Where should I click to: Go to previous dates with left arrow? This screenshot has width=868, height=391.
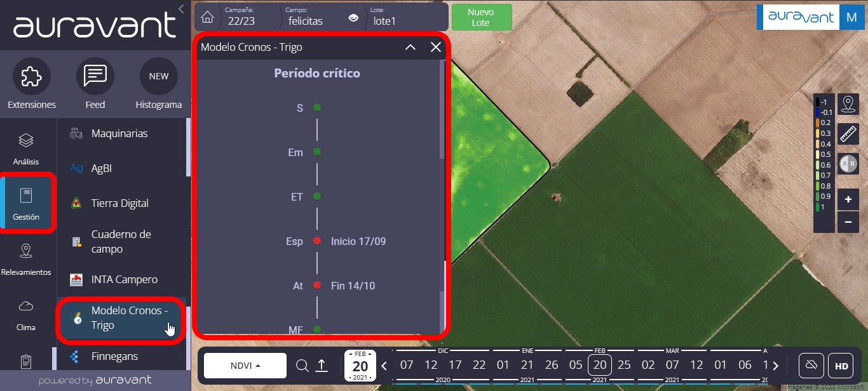[x=384, y=366]
